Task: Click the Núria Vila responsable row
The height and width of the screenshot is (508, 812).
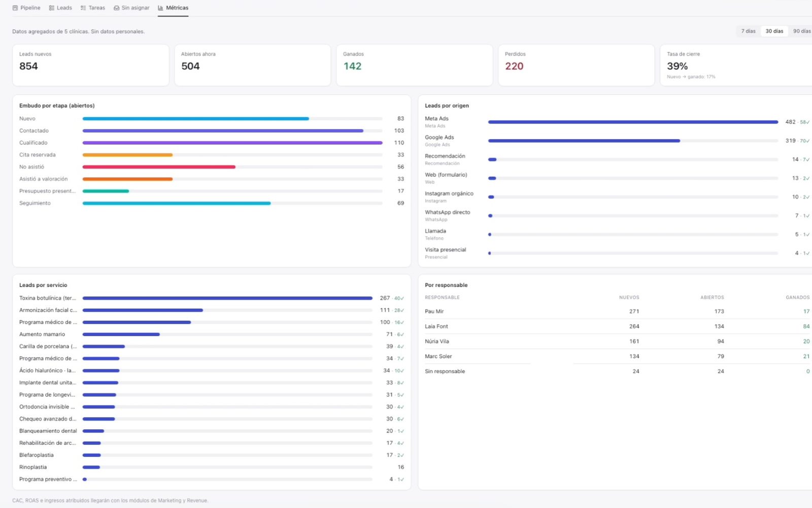Action: [617, 341]
